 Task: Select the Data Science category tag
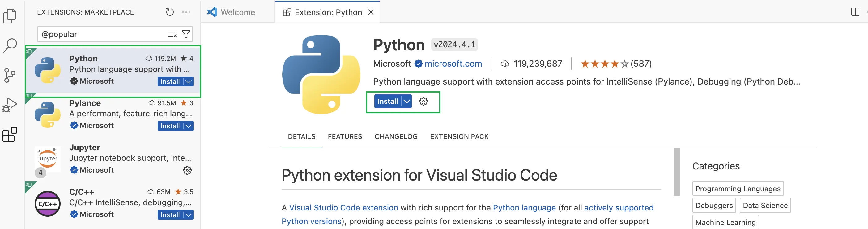[765, 206]
